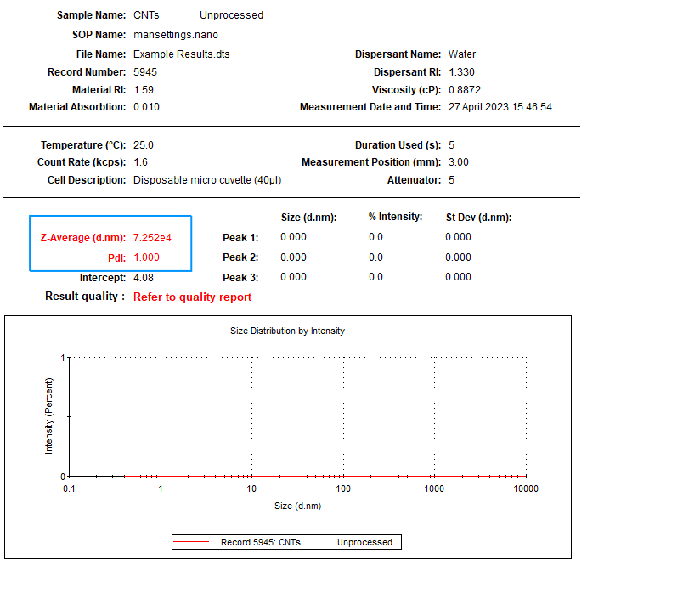The width and height of the screenshot is (700, 616).
Task: Click the 'Record 5945: CNTs' legend entry
Action: point(261,542)
